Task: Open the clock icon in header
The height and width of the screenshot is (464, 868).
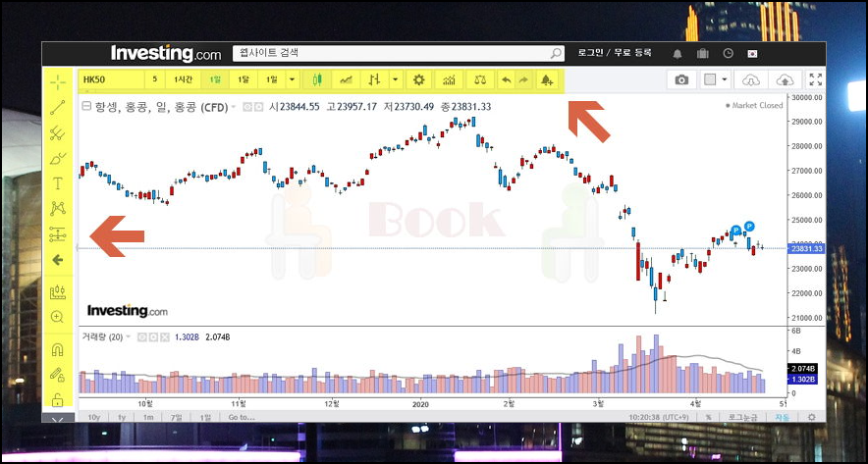Action: (x=728, y=54)
